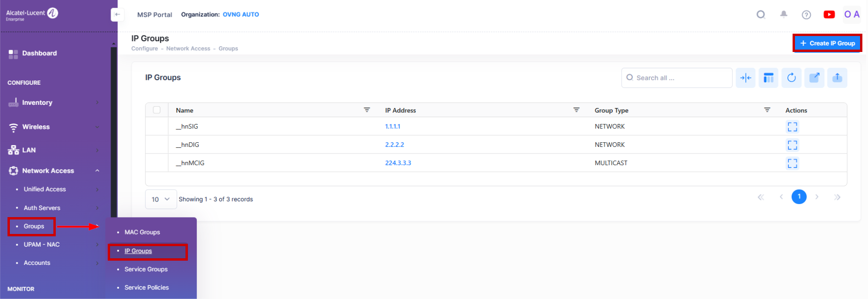Select Service Groups from the submenu

coord(146,269)
